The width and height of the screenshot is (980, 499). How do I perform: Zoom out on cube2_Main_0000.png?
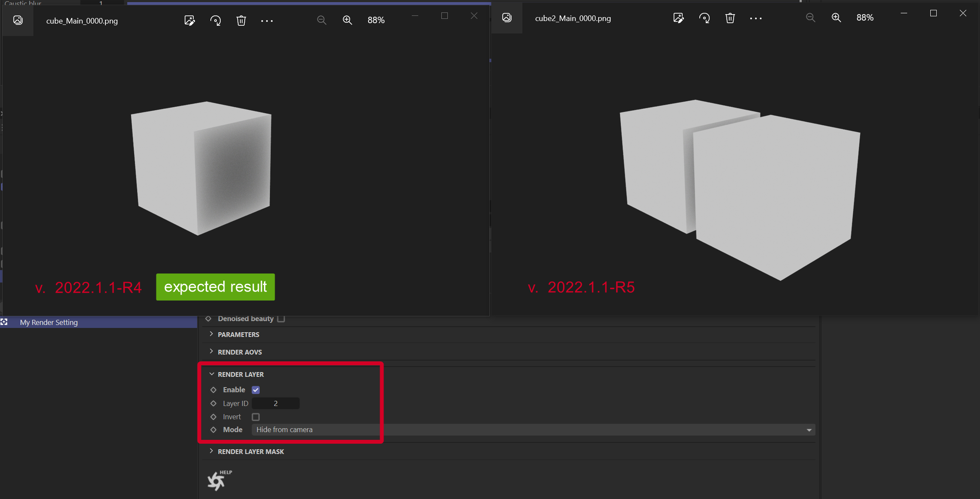(810, 18)
